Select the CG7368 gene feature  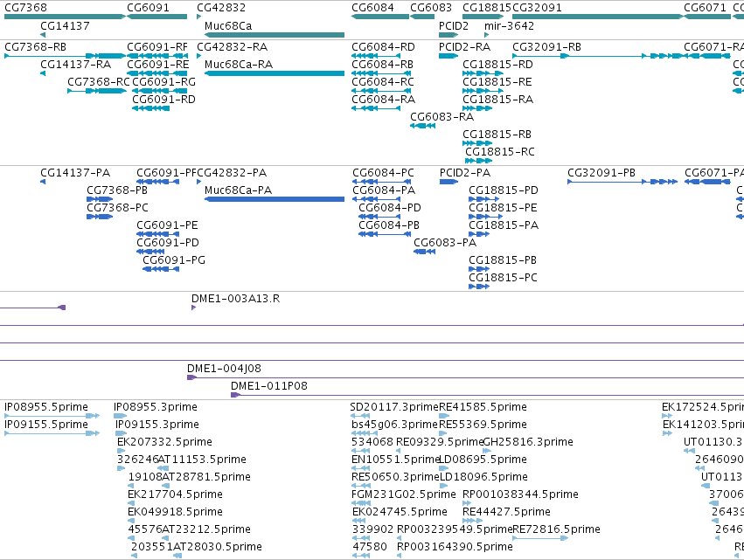point(65,17)
